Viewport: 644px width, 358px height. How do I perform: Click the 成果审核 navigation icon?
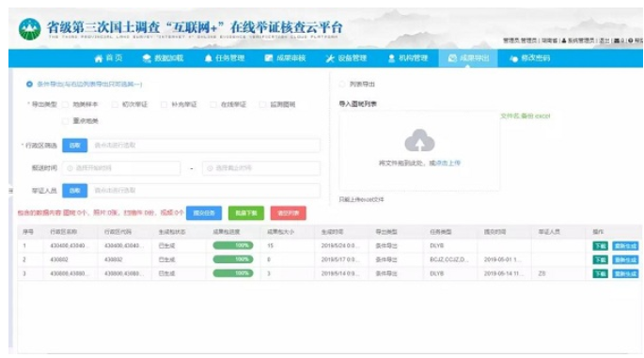click(x=269, y=58)
